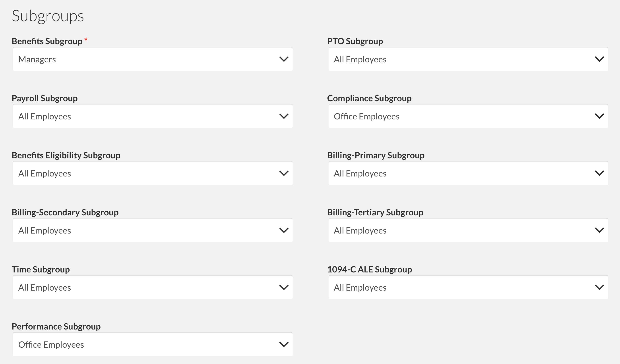
Task: Click the Benefits Subgroup label
Action: click(x=47, y=41)
